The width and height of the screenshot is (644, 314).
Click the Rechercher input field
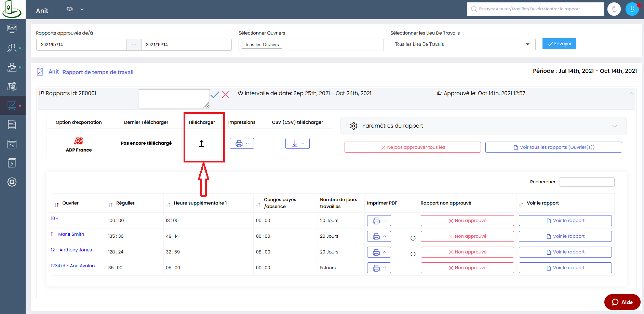pyautogui.click(x=587, y=182)
